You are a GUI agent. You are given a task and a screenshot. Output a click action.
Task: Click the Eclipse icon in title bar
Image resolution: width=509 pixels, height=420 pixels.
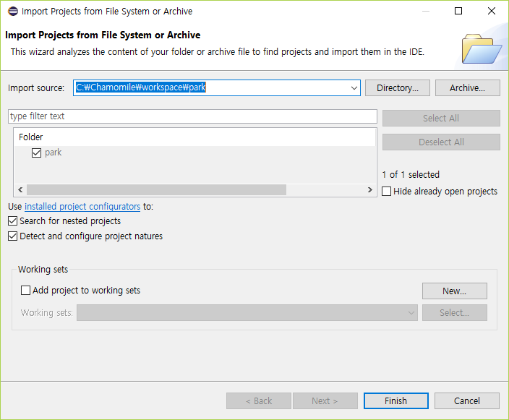pos(12,12)
